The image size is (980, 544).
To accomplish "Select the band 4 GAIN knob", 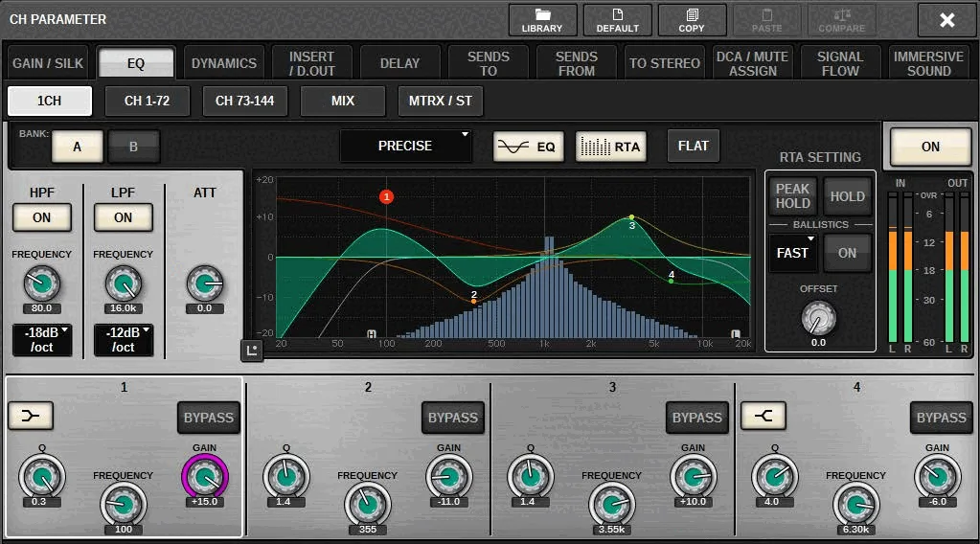I will tap(938, 478).
